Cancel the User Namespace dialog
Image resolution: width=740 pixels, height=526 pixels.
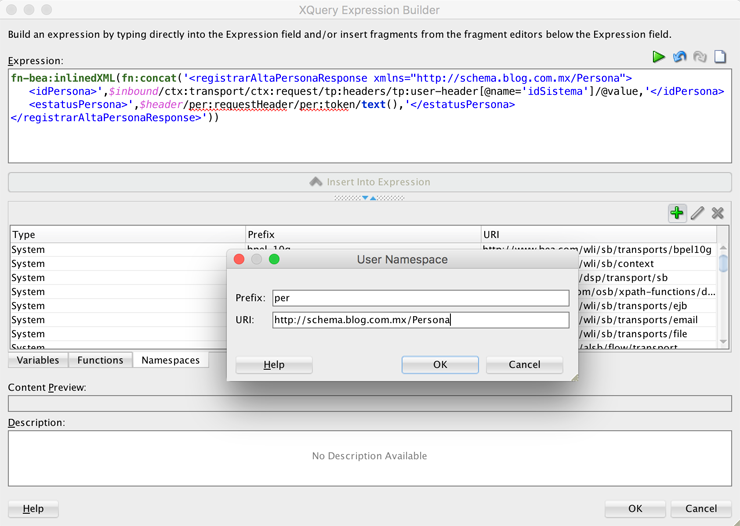(x=524, y=365)
